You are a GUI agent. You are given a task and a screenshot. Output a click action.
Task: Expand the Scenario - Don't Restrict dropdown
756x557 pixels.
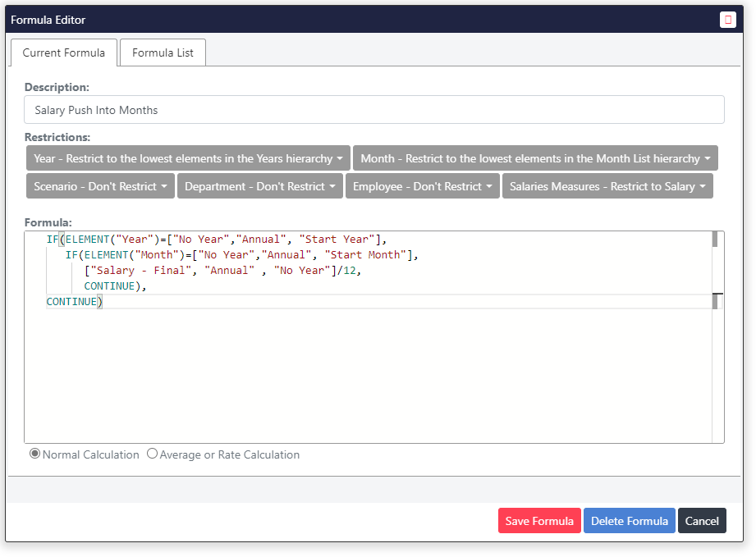pyautogui.click(x=100, y=186)
